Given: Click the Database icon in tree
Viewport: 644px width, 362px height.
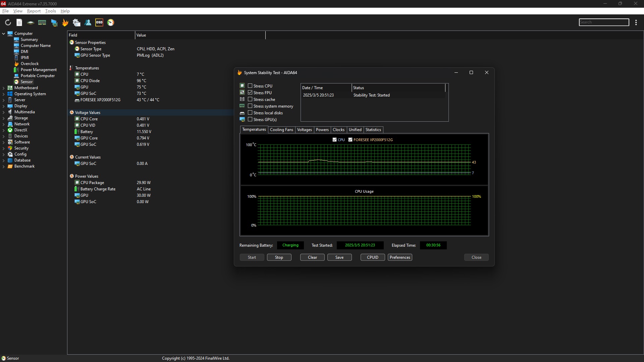Looking at the screenshot, I should [x=10, y=160].
